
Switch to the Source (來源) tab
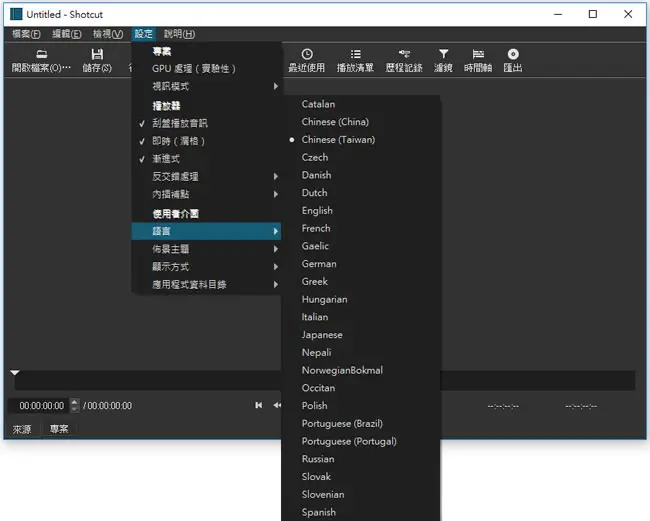[22, 429]
